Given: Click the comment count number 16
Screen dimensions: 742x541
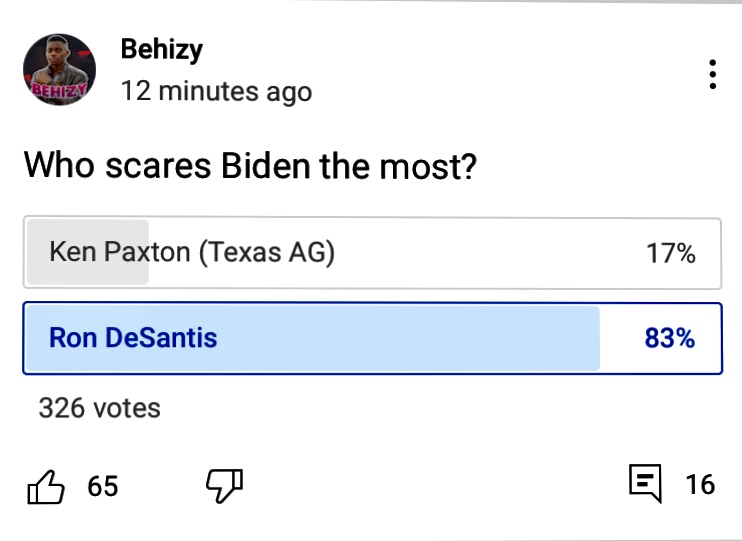Looking at the screenshot, I should click(x=700, y=486).
